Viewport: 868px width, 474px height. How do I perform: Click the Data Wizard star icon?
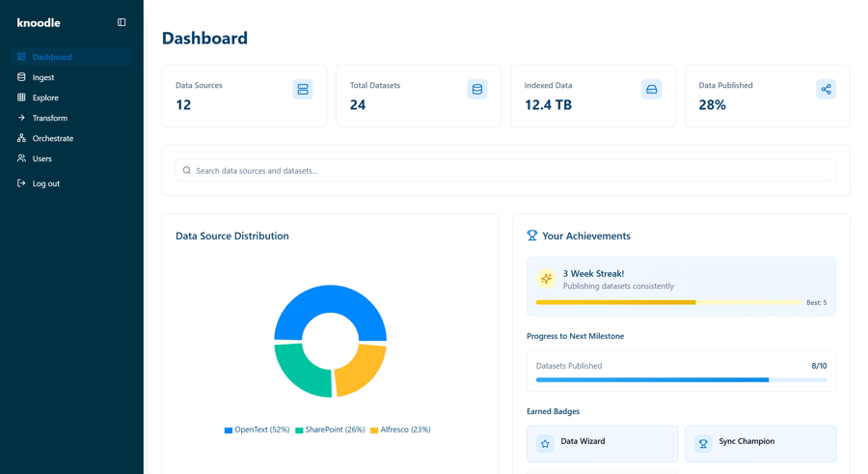point(545,443)
